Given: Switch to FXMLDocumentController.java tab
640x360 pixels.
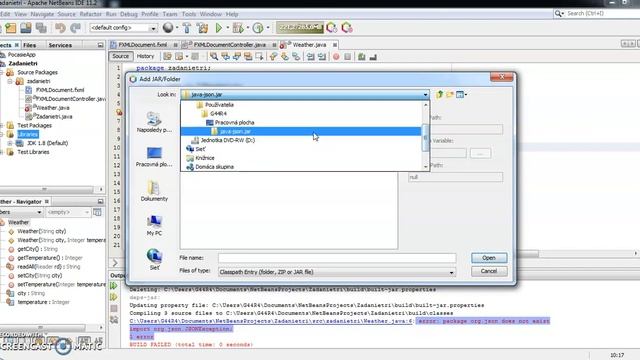Looking at the screenshot, I should (x=229, y=45).
